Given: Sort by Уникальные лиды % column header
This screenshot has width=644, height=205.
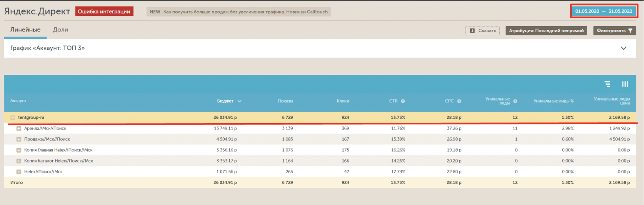Looking at the screenshot, I should [554, 101].
